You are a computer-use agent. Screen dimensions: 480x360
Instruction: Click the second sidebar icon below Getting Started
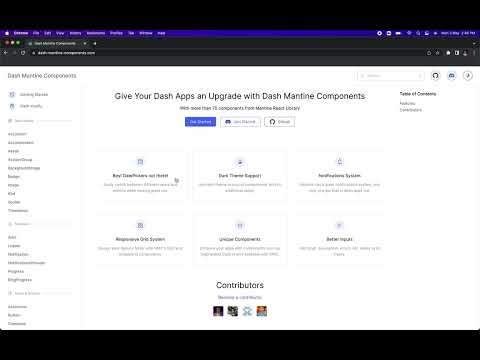tap(12, 106)
